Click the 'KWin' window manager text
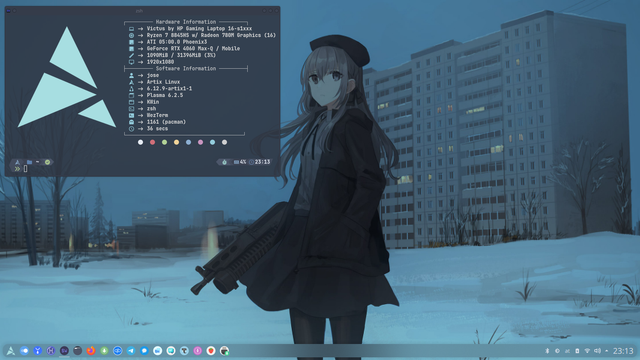 tap(153, 102)
